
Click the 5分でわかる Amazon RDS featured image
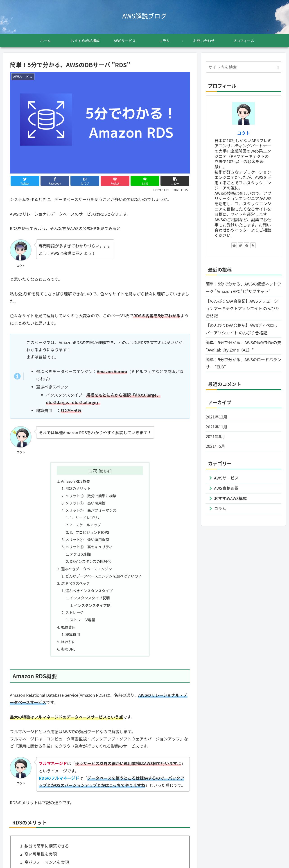[100, 123]
